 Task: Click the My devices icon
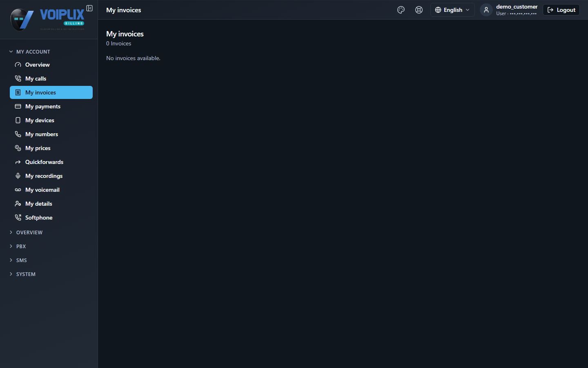pyautogui.click(x=18, y=120)
